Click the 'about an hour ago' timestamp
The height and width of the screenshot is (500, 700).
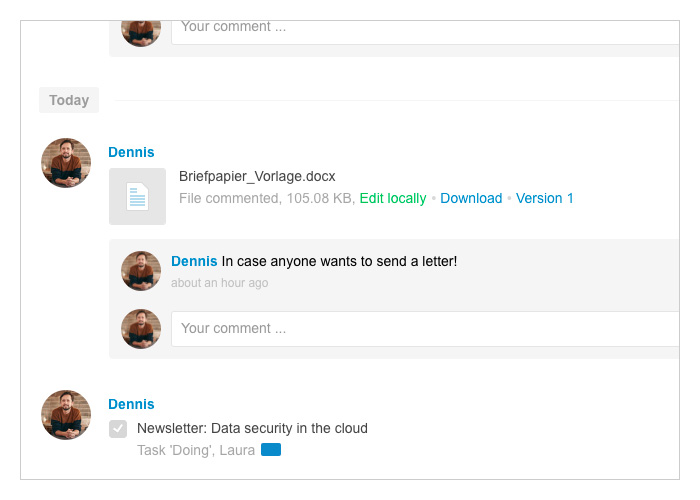220,283
